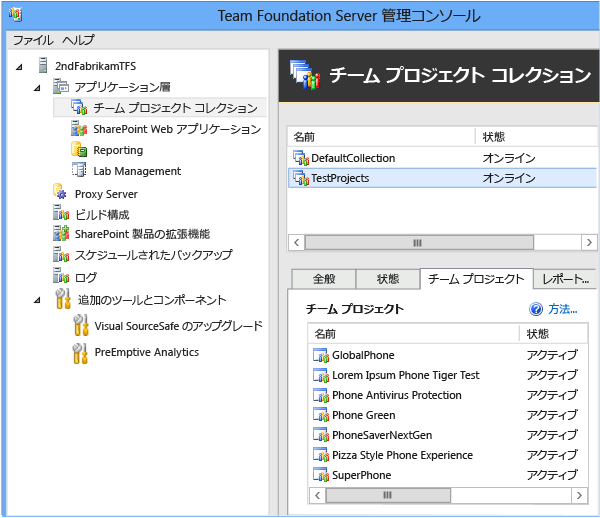This screenshot has width=600, height=518.
Task: Select the Lab Management tree item label
Action: pyautogui.click(x=137, y=171)
